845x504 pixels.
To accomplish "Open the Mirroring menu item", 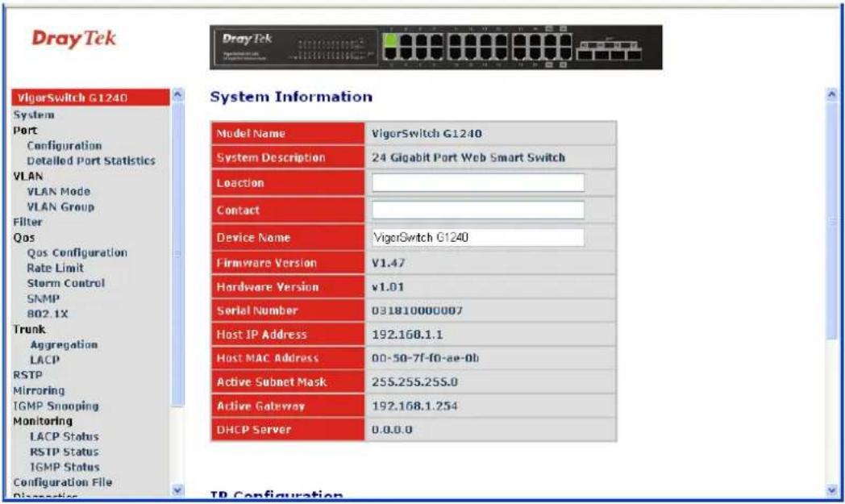I will pos(39,390).
